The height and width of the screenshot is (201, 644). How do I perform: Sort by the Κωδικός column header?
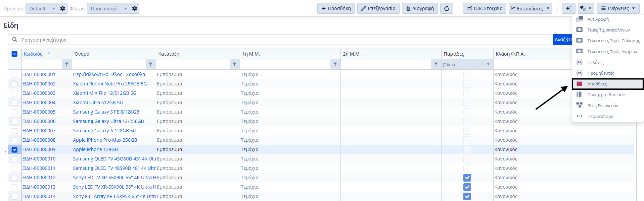click(x=33, y=54)
